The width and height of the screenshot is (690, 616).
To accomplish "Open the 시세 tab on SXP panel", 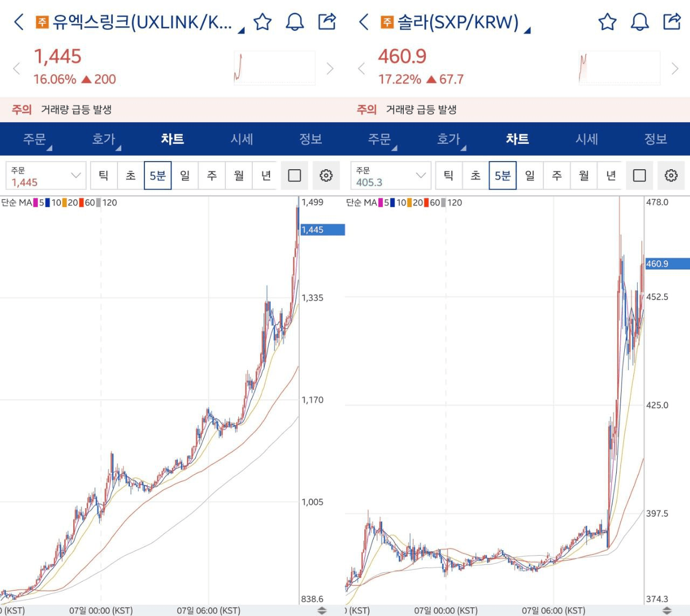I will pyautogui.click(x=586, y=139).
